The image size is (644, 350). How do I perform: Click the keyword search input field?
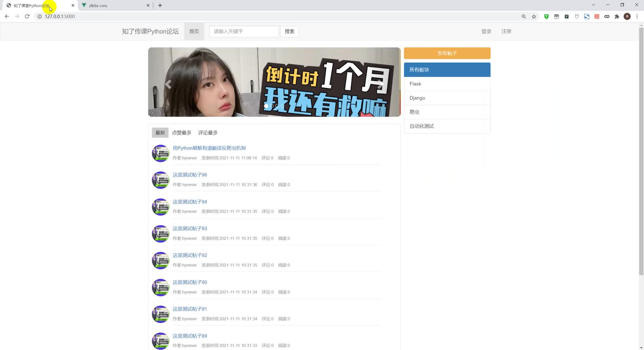click(244, 31)
